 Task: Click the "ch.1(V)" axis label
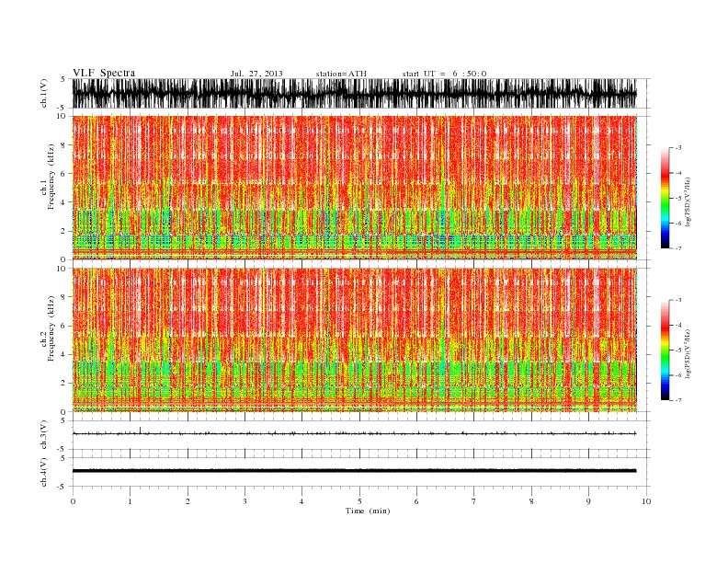44,93
